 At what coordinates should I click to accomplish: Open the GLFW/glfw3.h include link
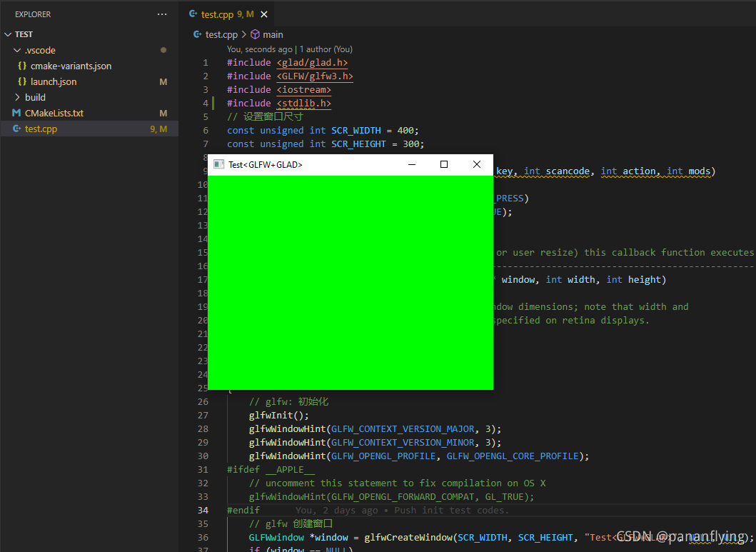315,76
